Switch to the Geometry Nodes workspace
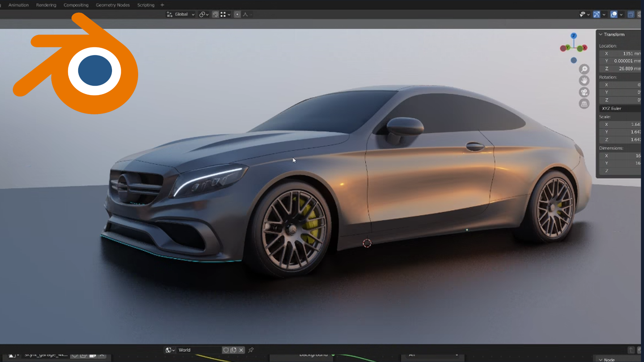The width and height of the screenshot is (644, 362). click(113, 5)
